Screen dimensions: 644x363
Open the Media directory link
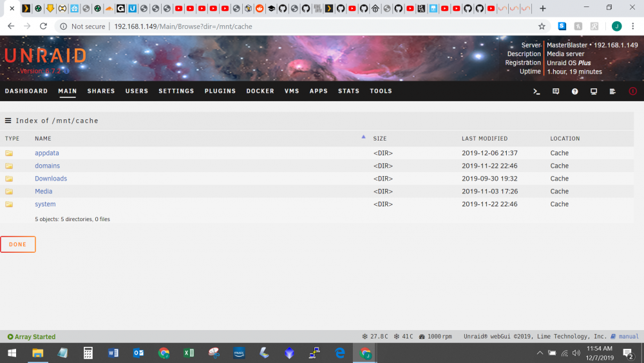coord(44,191)
